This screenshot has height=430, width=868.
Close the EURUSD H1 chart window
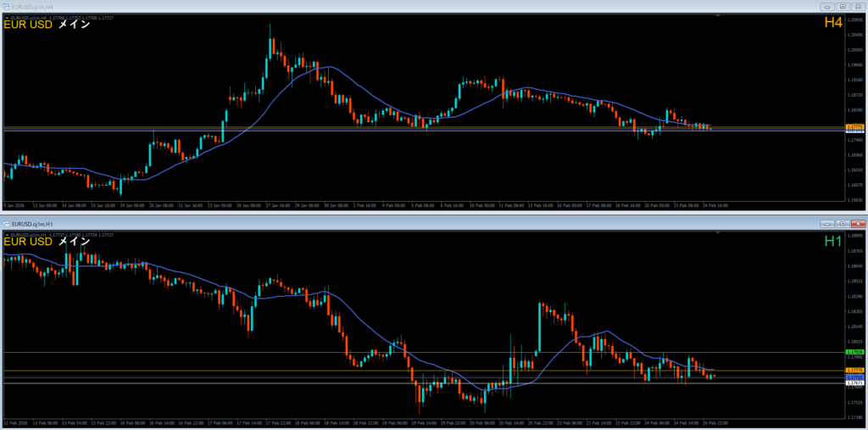858,224
